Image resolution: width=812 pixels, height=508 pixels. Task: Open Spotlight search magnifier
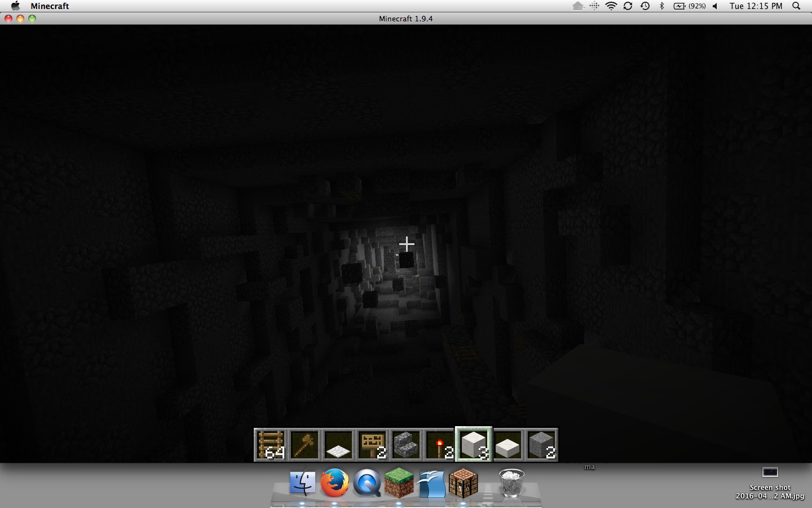[x=796, y=6]
